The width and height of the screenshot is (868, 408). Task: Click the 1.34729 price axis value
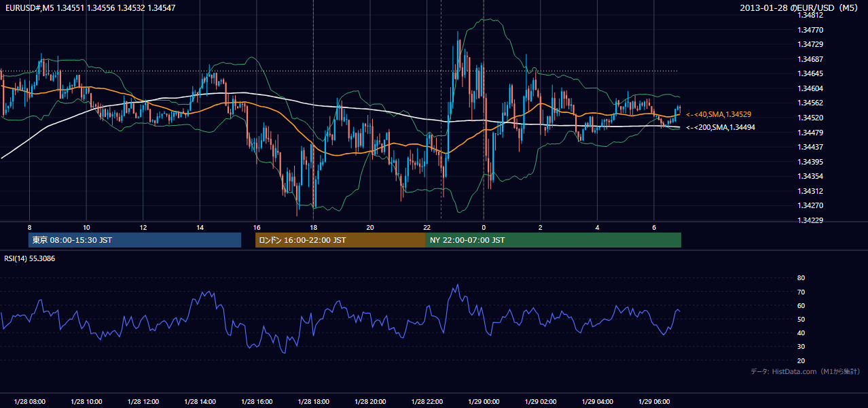tap(811, 44)
